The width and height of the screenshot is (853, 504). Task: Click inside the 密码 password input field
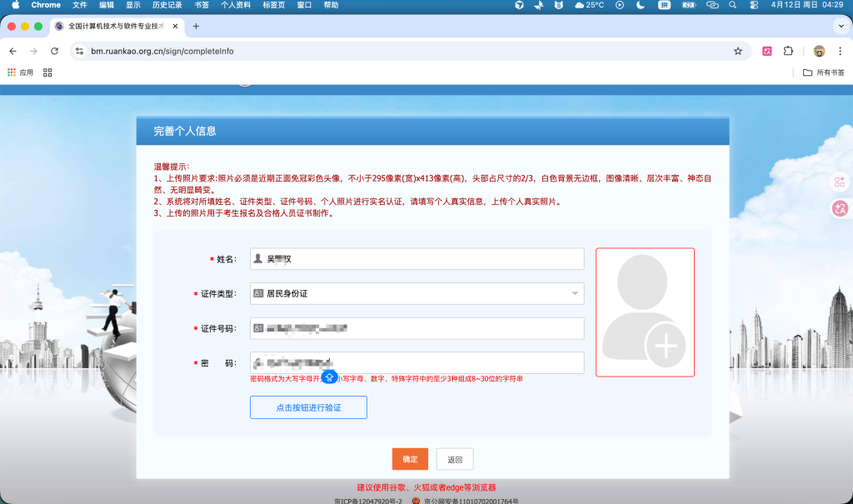tap(417, 362)
